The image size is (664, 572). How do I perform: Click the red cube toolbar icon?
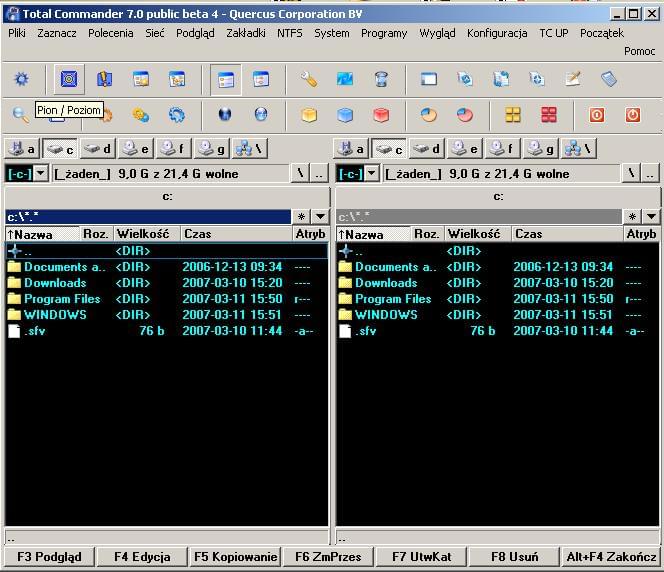coord(381,115)
